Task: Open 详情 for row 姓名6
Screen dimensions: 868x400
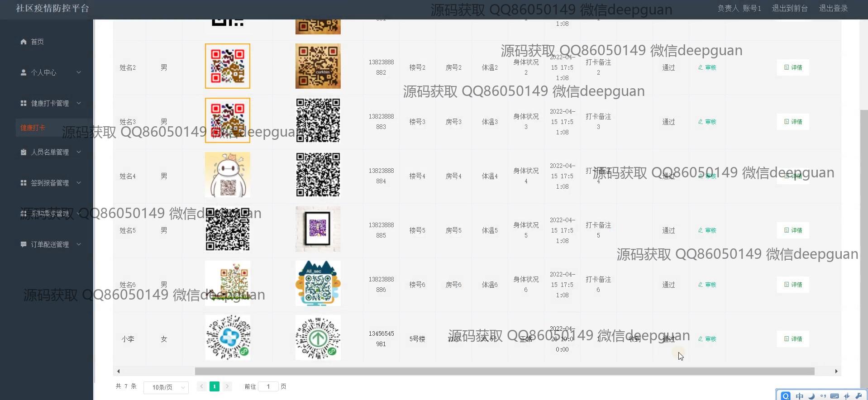Action: [793, 285]
